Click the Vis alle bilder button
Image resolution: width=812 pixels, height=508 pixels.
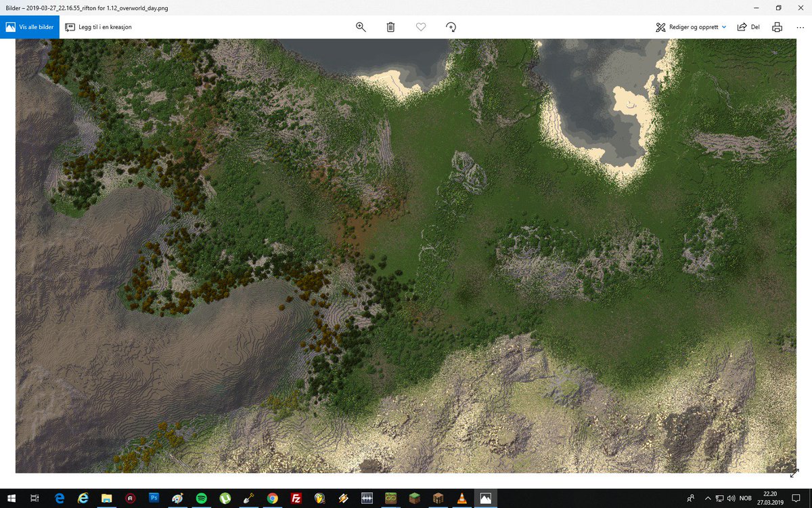[x=29, y=27]
